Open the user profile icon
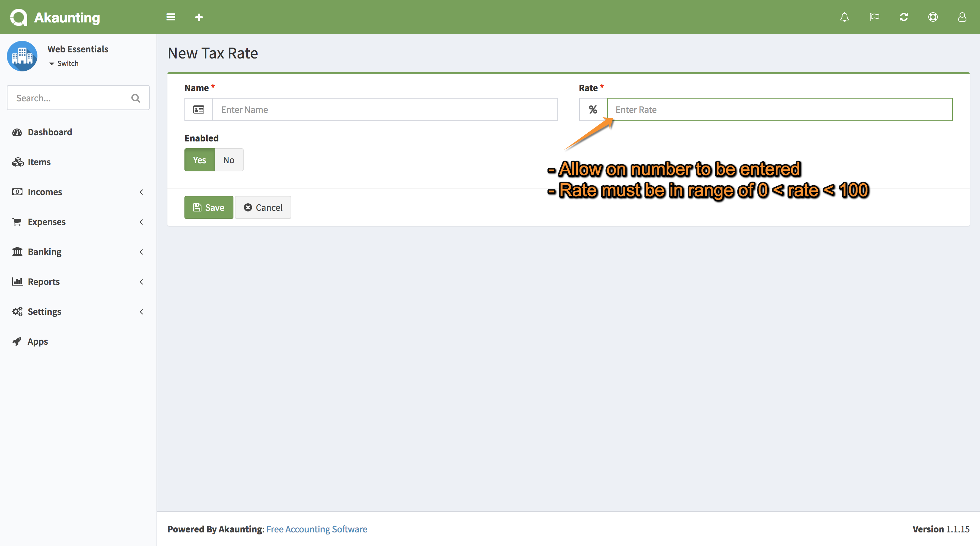The image size is (980, 546). [962, 17]
